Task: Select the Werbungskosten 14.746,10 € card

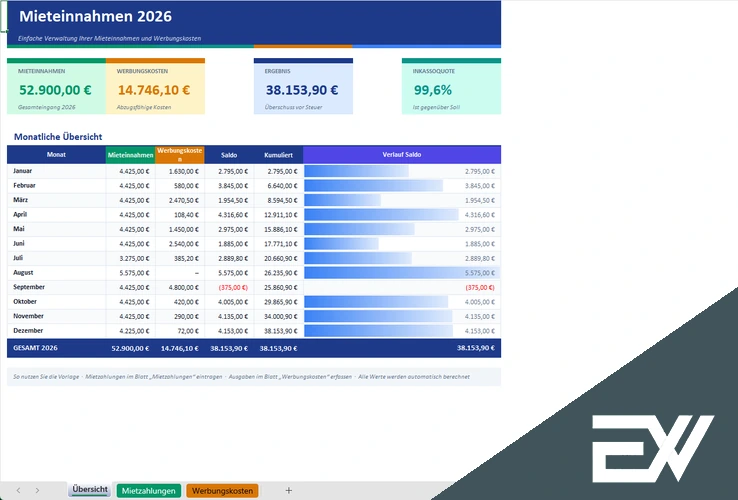Action: coord(155,87)
